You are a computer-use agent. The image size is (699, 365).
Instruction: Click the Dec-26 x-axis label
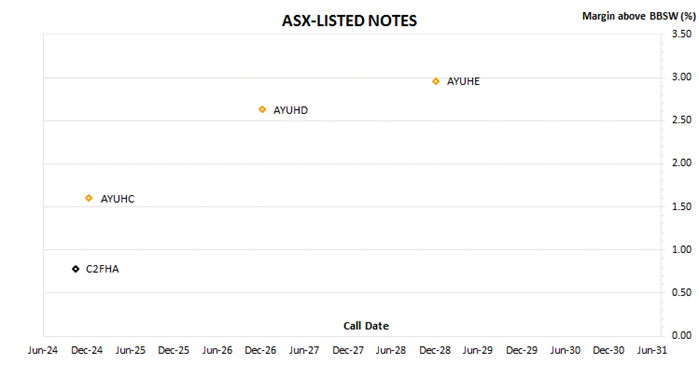coord(260,351)
